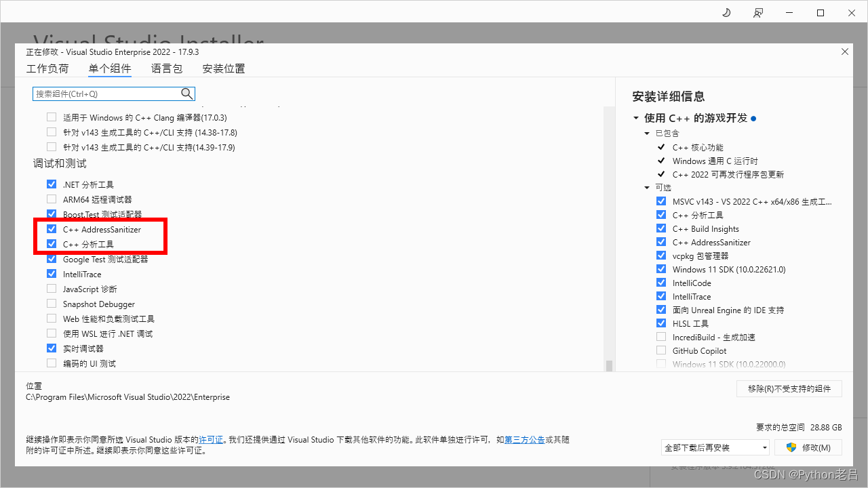The image size is (868, 488).
Task: Toggle IntelliTrace in the component list
Action: pos(52,274)
